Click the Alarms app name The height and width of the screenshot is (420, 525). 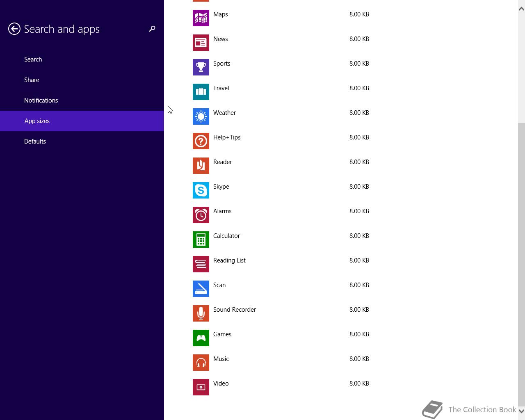[x=222, y=211]
